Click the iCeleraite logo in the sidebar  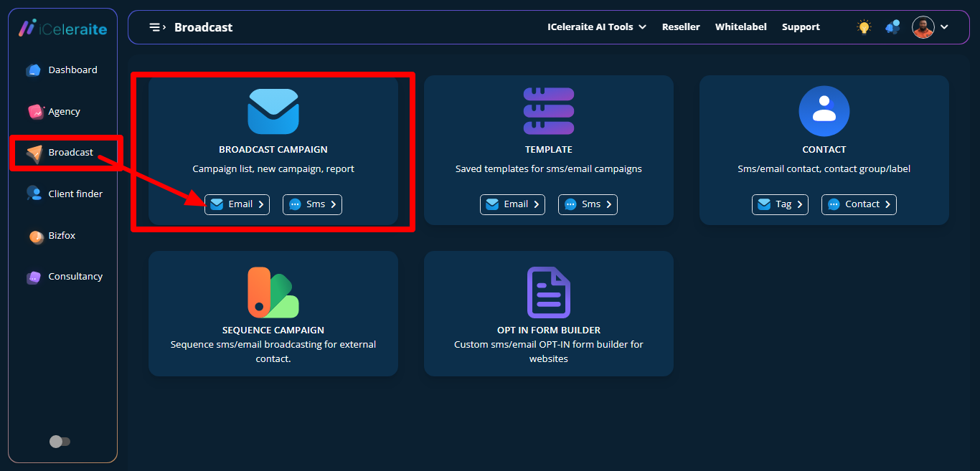point(62,29)
